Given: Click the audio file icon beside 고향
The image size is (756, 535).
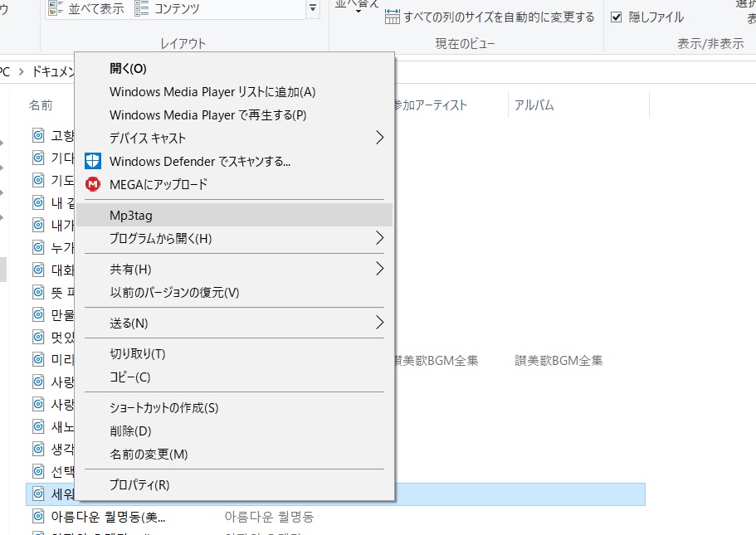Looking at the screenshot, I should pyautogui.click(x=38, y=135).
